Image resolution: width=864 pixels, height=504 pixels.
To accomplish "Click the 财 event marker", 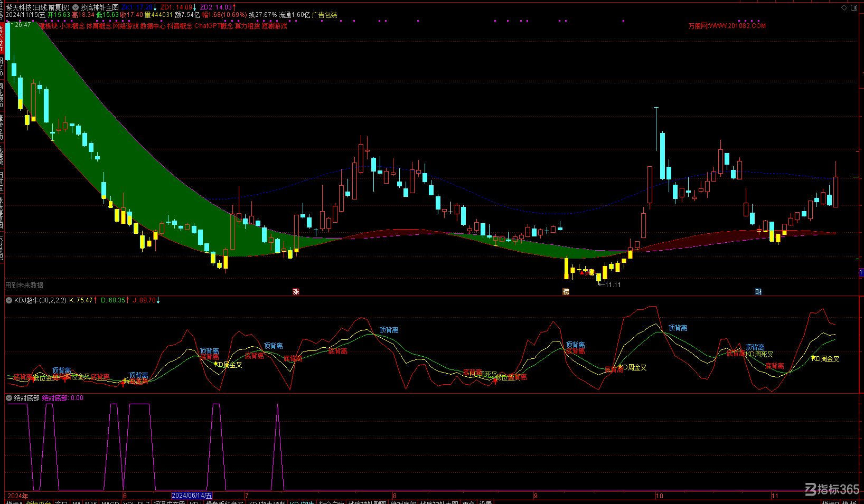I will point(758,291).
